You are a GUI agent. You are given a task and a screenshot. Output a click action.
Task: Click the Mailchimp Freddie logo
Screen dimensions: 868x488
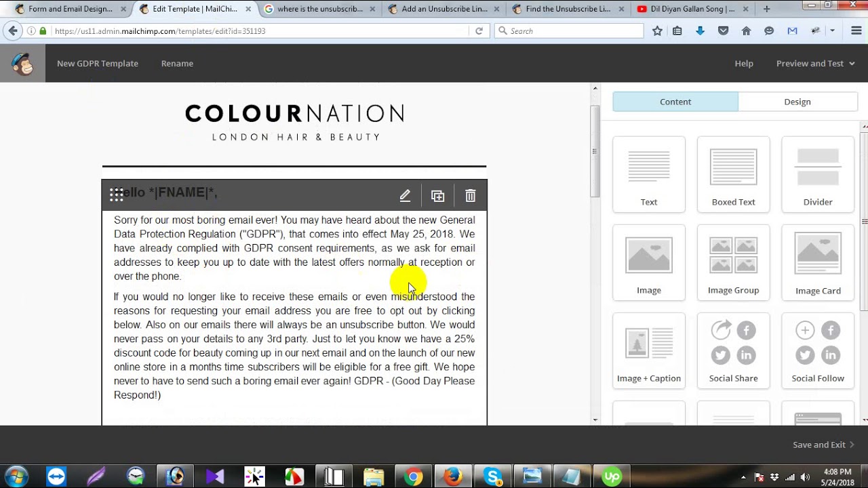coord(22,64)
